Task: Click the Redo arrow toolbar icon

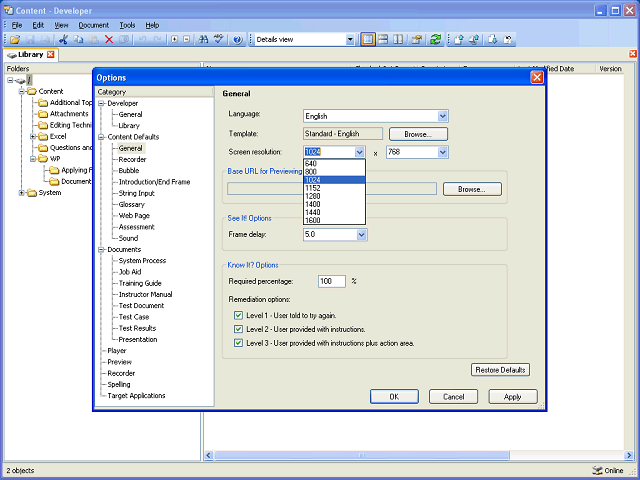Action: (157, 40)
